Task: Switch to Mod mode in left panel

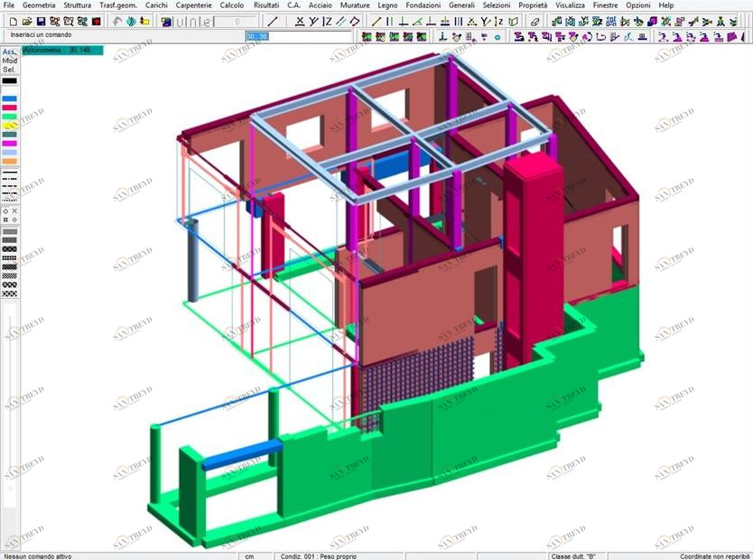Action: point(9,61)
